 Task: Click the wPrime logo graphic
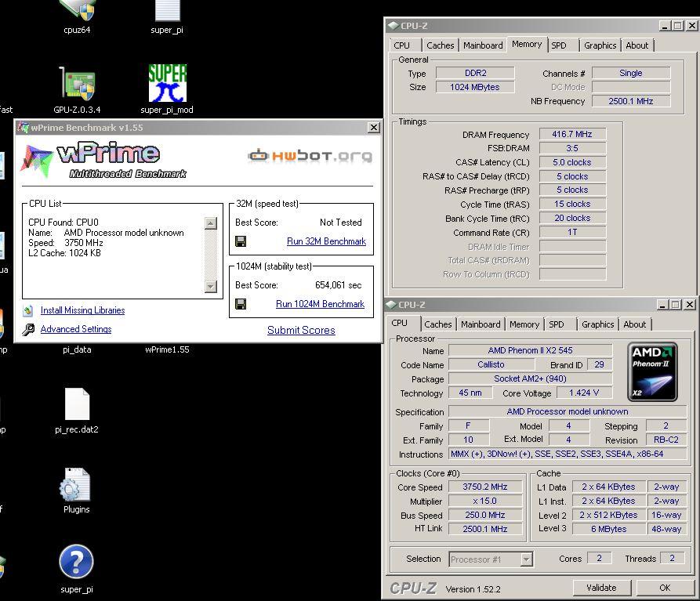click(x=103, y=160)
